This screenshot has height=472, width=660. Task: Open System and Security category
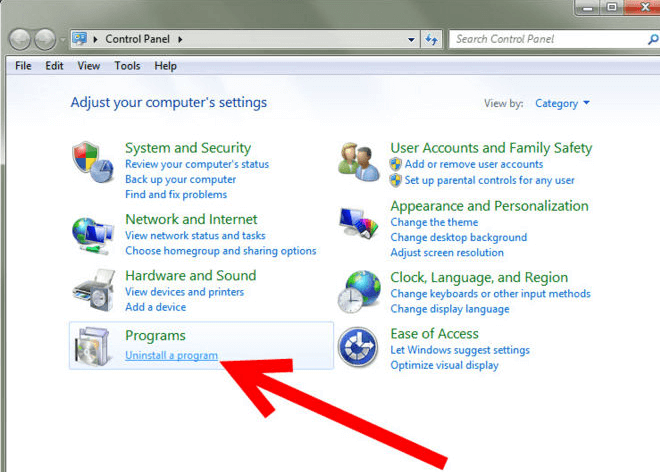[188, 148]
